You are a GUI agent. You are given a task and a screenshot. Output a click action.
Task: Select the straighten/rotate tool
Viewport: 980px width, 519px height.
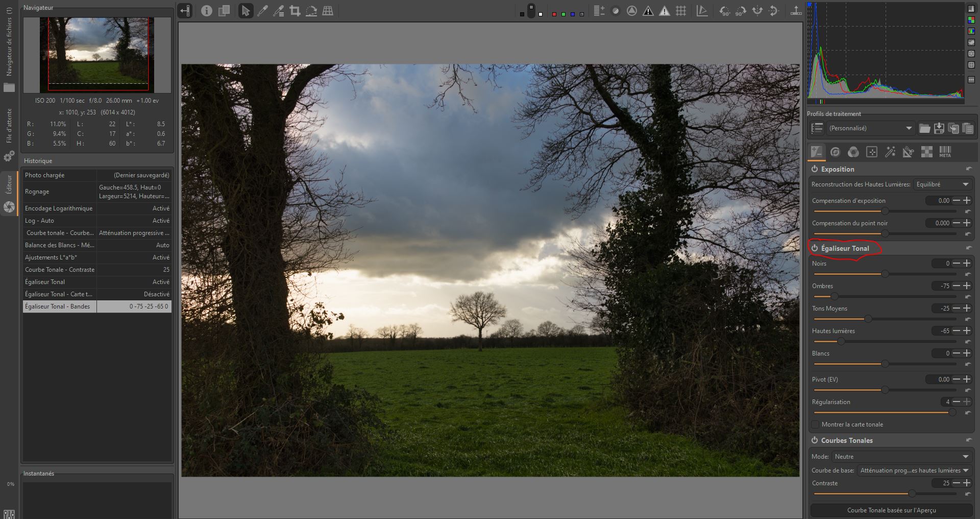coord(311,11)
